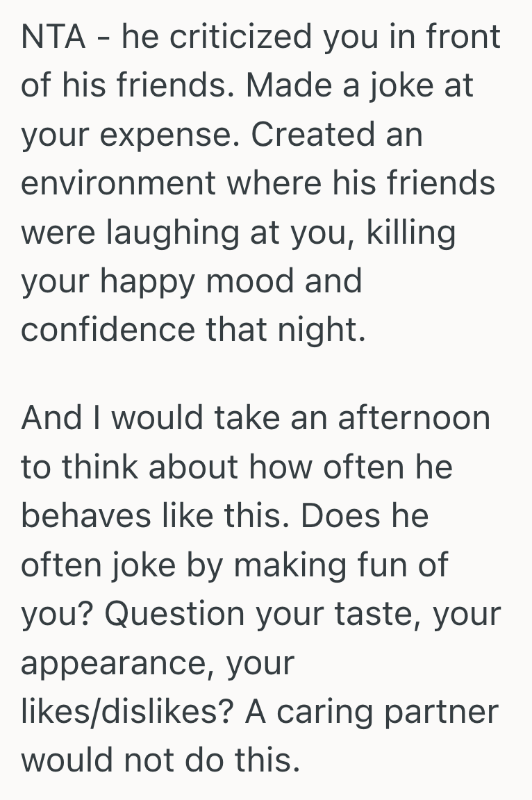Click the word "Question" in the second paragraph
Image resolution: width=532 pixels, height=800 pixels.
177,615
